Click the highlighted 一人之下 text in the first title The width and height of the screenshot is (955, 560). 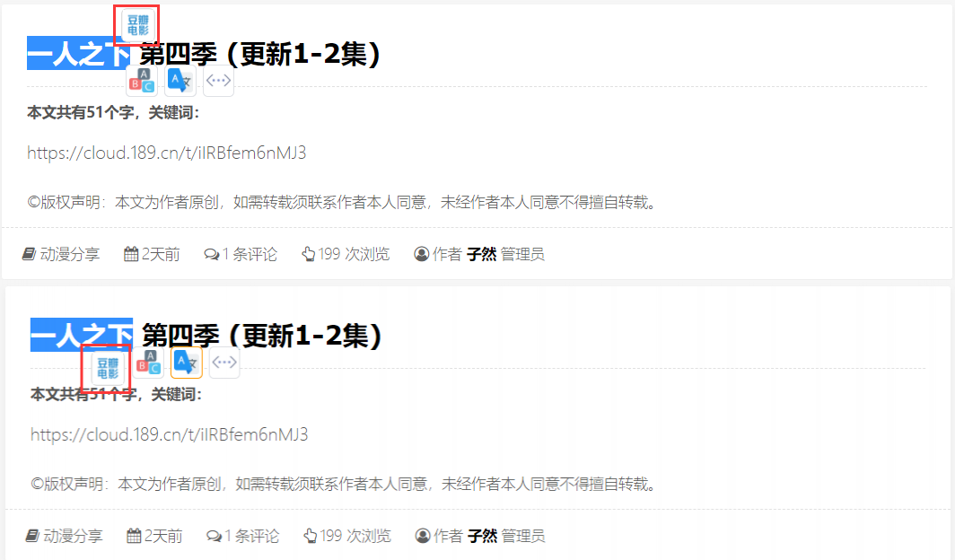[79, 54]
